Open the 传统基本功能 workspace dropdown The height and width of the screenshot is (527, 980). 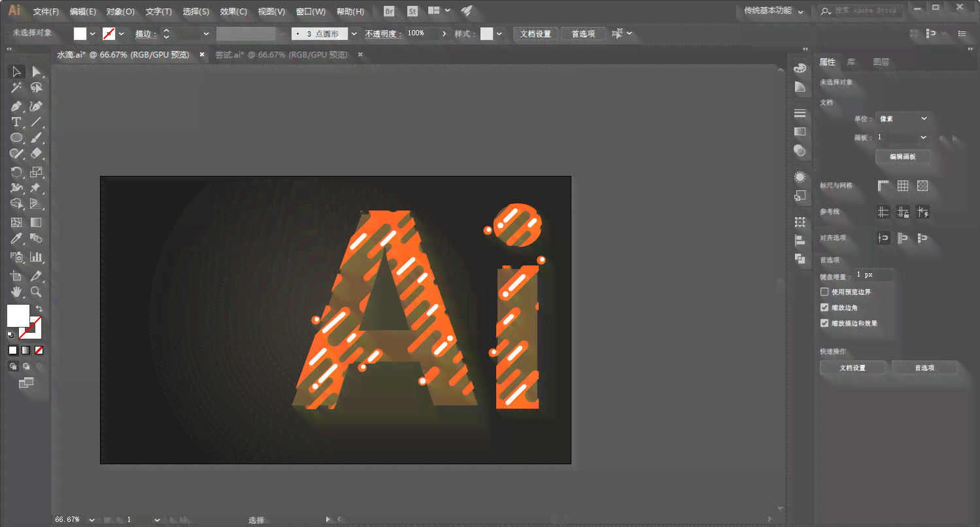(x=774, y=11)
